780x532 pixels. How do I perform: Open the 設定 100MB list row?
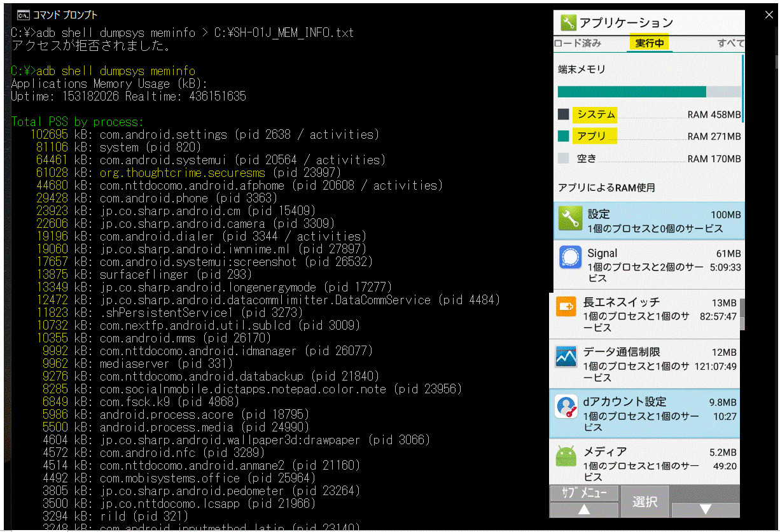coord(648,221)
